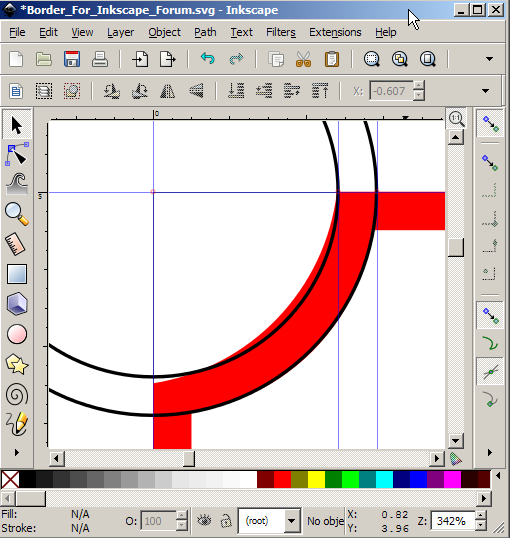Rotate selection 90° counter-clockwise icon
The height and width of the screenshot is (538, 510).
point(112,91)
